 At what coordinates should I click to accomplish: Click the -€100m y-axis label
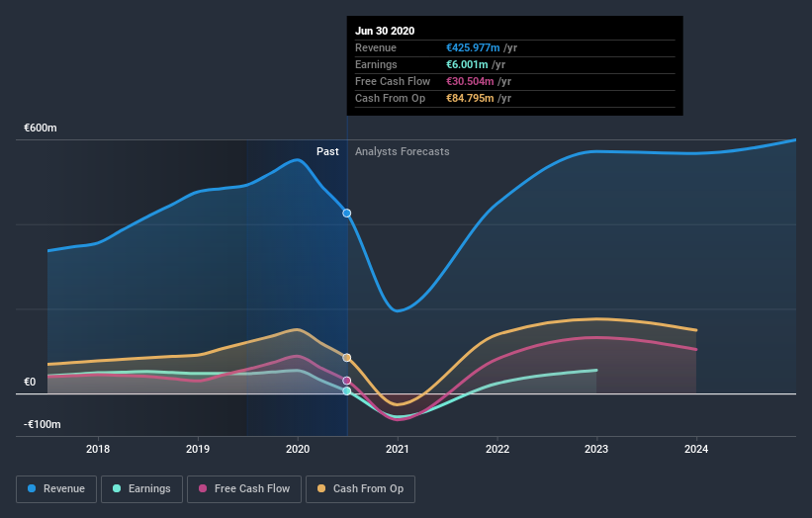tap(43, 424)
